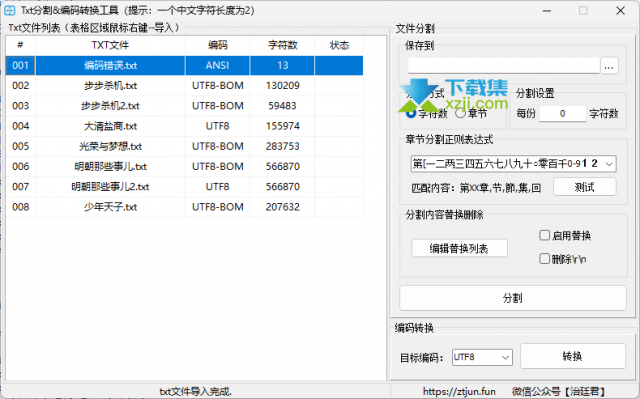Select the file 大清盐商.txt
Image resolution: width=640 pixels, height=399 pixels.
[x=110, y=126]
